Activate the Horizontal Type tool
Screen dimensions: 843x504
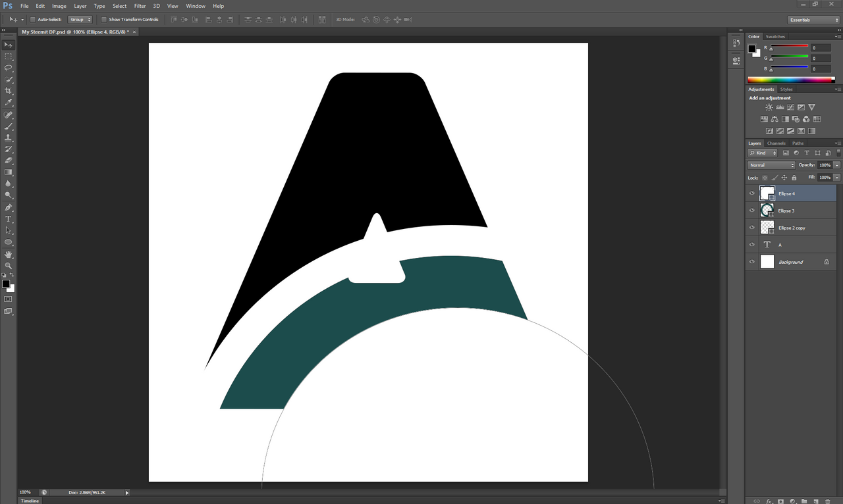9,218
